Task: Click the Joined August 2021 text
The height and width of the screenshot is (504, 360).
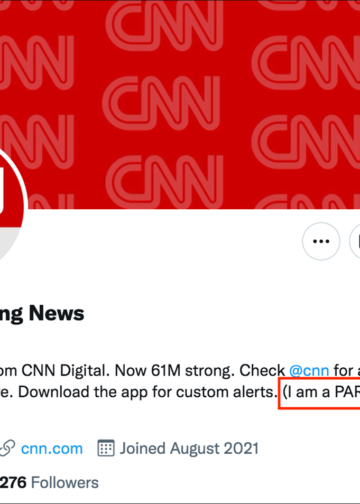Action: pos(189,448)
